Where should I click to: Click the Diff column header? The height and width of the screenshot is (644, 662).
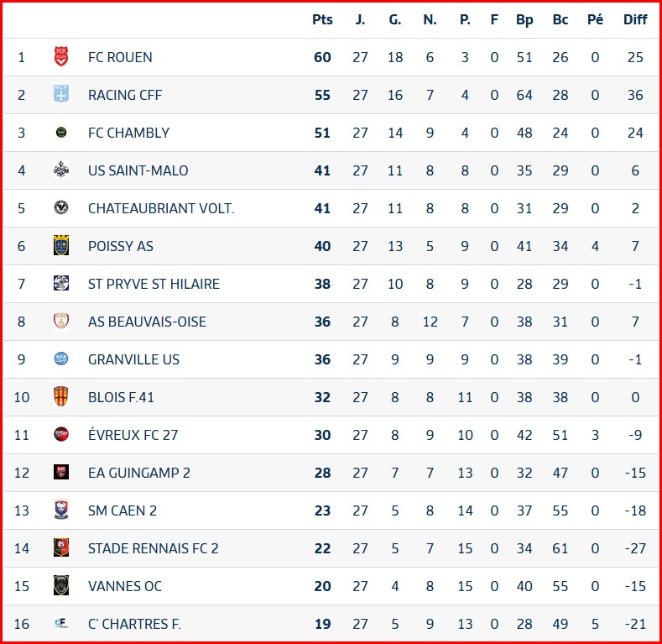coord(635,19)
